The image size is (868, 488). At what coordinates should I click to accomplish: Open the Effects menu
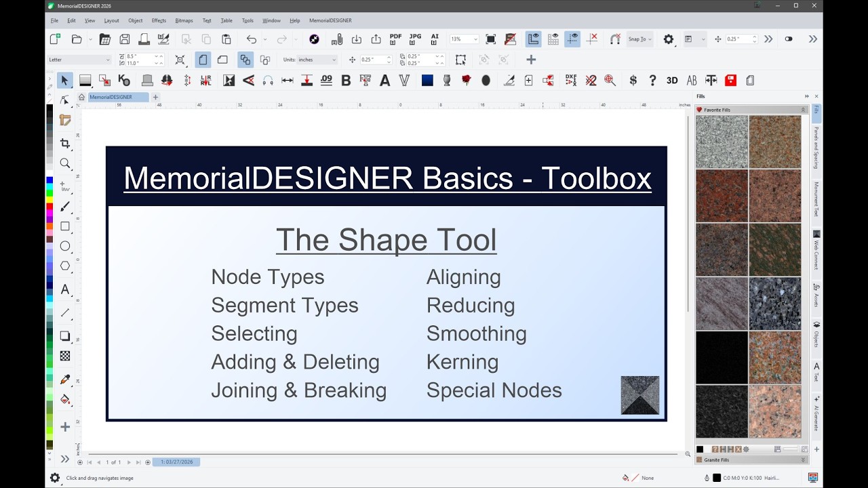[x=159, y=20]
